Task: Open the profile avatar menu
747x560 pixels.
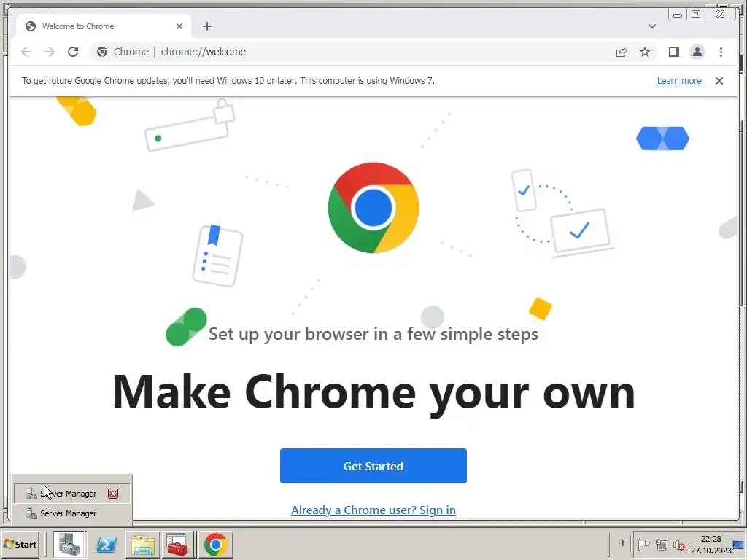Action: pyautogui.click(x=697, y=52)
